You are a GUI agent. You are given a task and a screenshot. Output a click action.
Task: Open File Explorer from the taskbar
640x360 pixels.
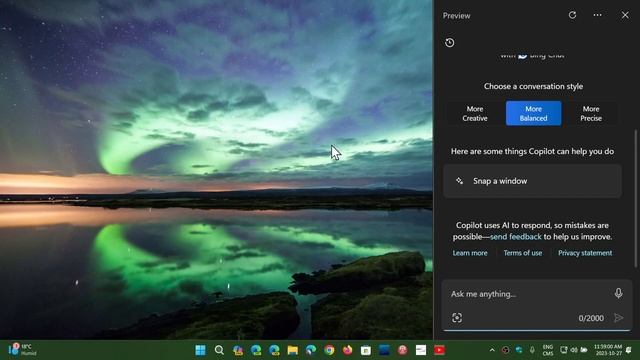click(293, 350)
